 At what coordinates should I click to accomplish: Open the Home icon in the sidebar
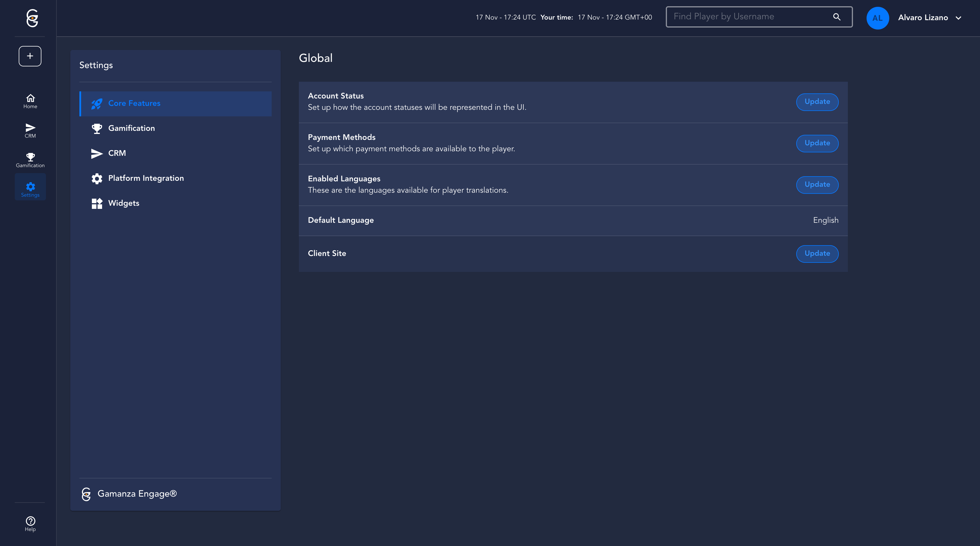(30, 101)
